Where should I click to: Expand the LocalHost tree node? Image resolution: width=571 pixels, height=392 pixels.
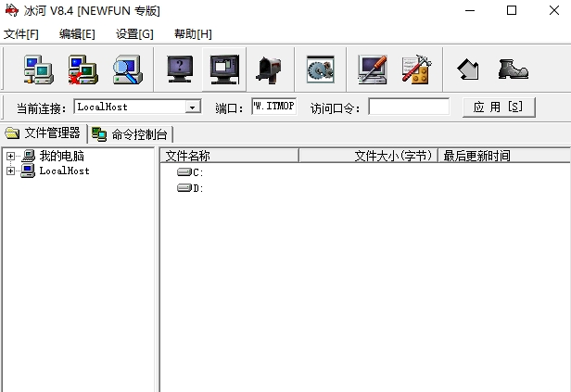click(10, 171)
